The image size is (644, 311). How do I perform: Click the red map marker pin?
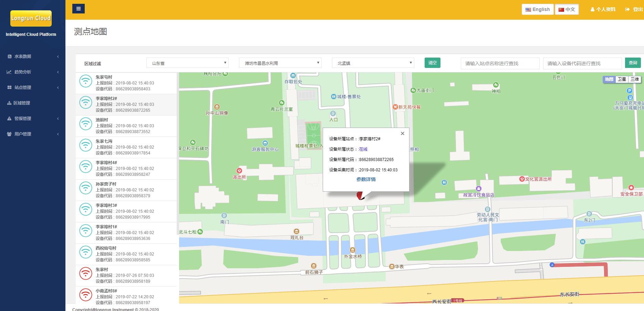pyautogui.click(x=360, y=195)
